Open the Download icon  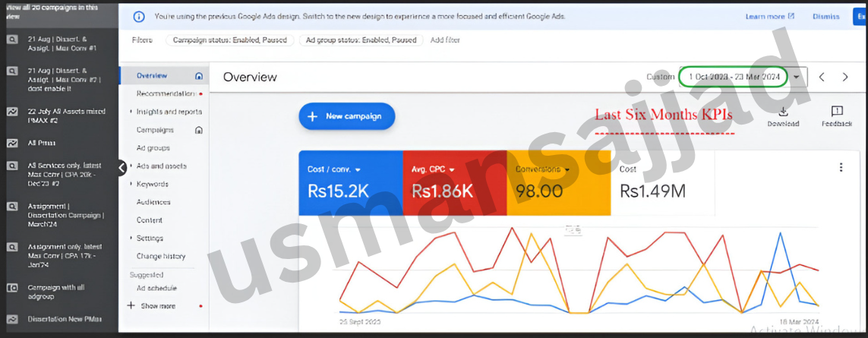point(783,112)
